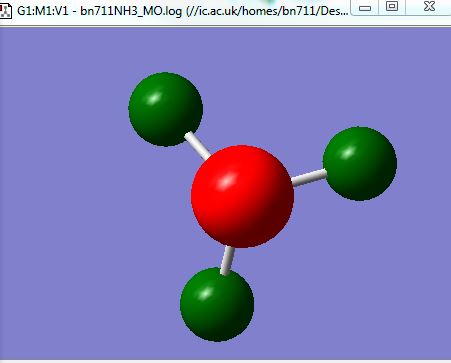Click the highlight on the upper-left green atom
The width and height of the screenshot is (451, 363).
[153, 98]
